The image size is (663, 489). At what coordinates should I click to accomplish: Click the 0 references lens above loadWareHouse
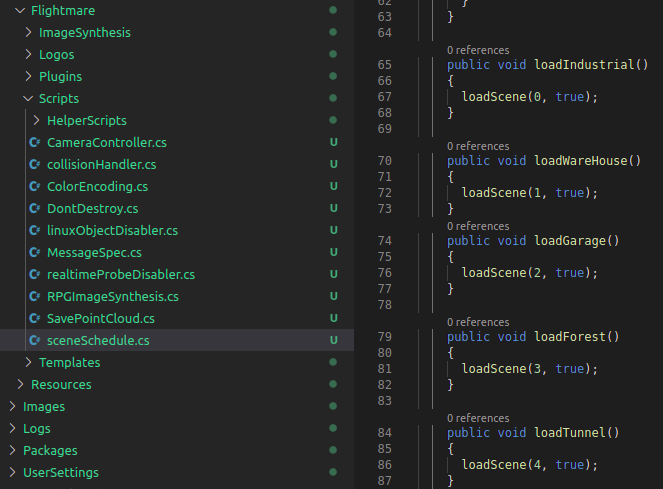pos(478,146)
